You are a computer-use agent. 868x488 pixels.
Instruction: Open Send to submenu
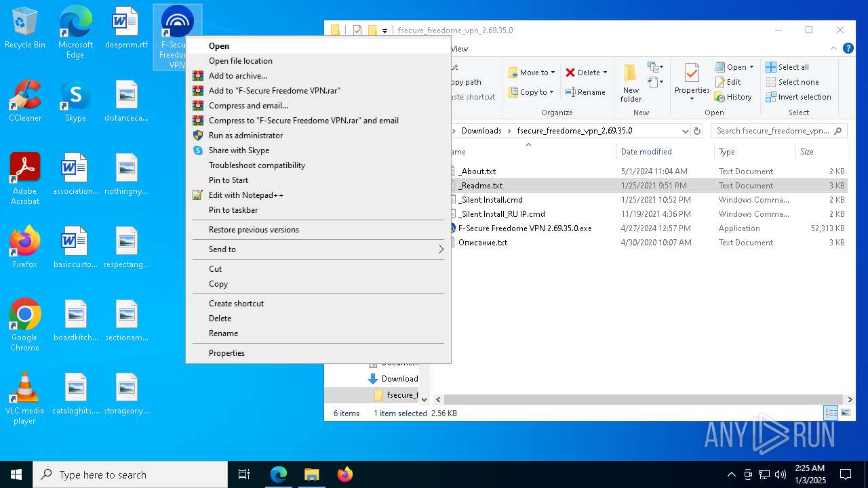pyautogui.click(x=318, y=249)
